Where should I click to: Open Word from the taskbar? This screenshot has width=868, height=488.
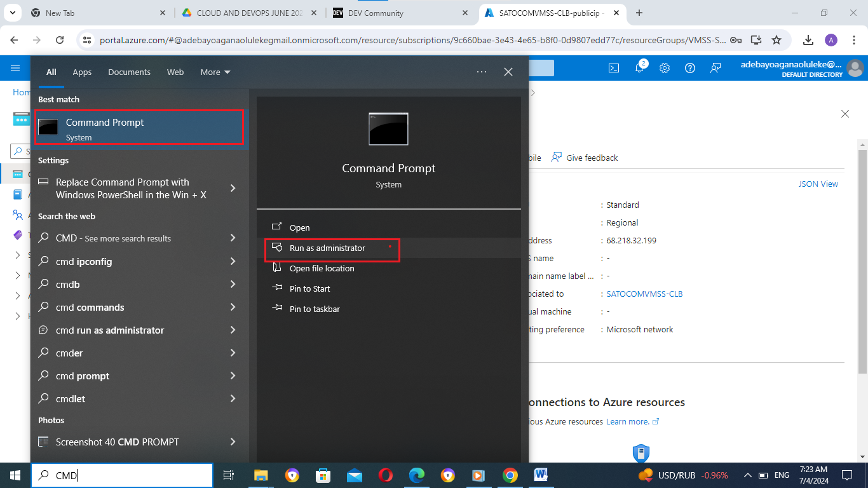(x=541, y=475)
